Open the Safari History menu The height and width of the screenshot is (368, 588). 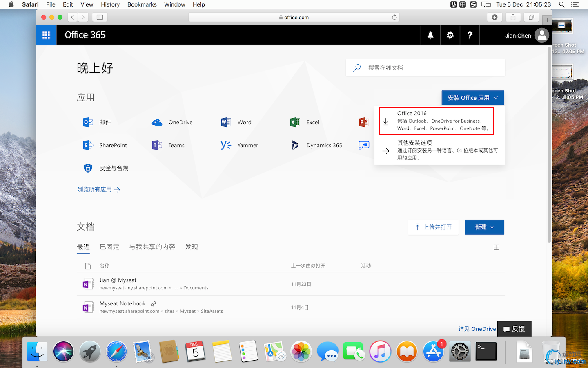coord(110,4)
